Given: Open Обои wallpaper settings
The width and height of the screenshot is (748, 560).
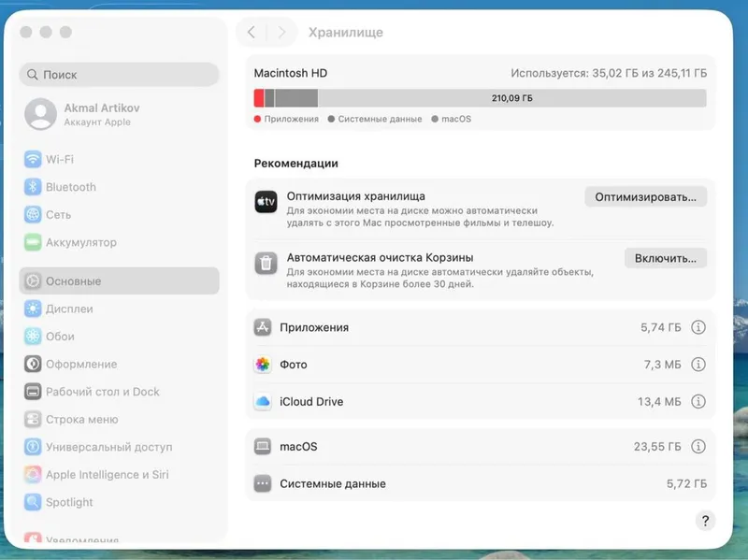Looking at the screenshot, I should point(120,337).
